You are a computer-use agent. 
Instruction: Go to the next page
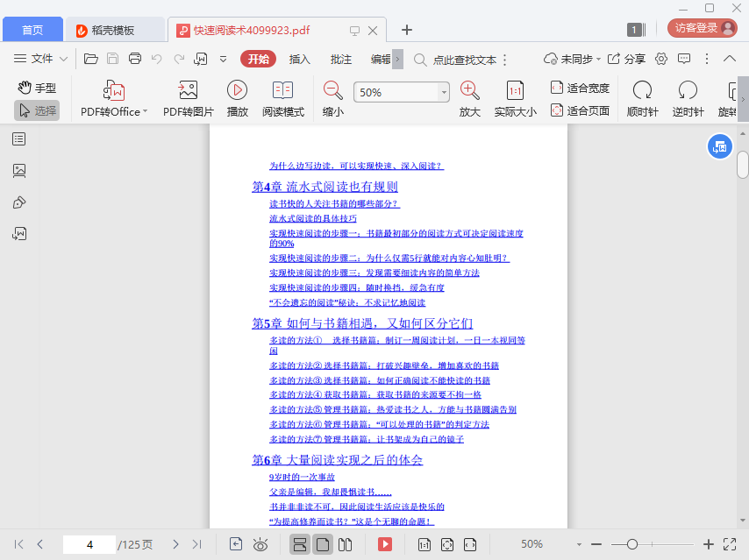pyautogui.click(x=175, y=544)
